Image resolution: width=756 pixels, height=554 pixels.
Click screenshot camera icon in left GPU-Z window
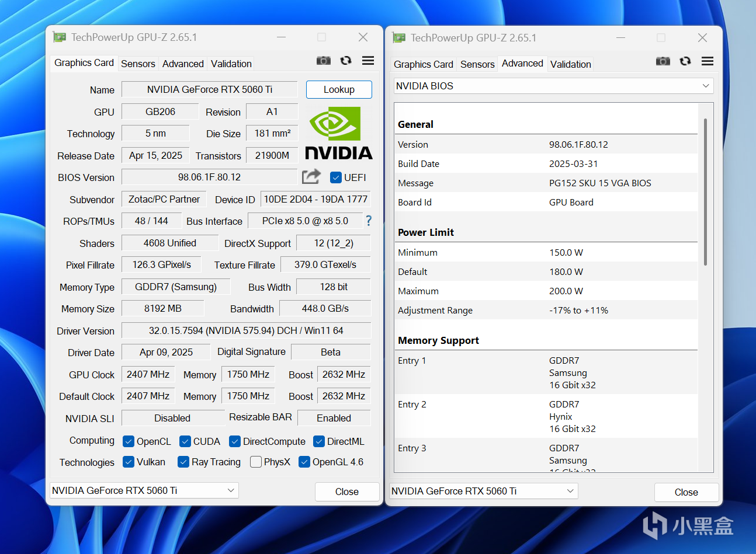tap(323, 61)
